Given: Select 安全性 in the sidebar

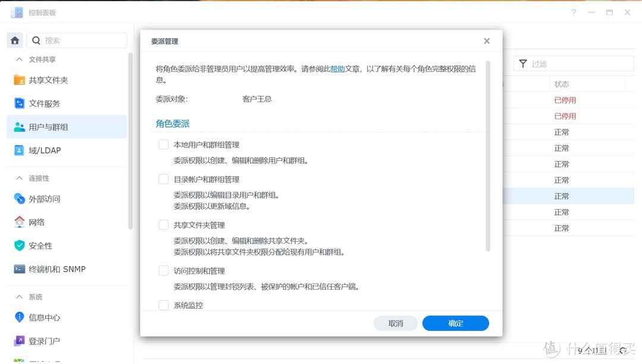Looking at the screenshot, I should click(x=40, y=245).
